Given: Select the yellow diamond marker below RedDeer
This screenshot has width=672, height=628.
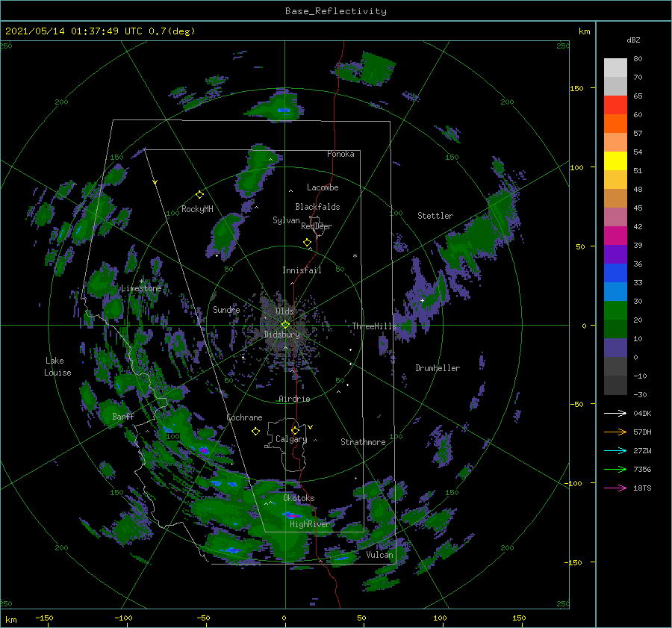Looking at the screenshot, I should coord(308,243).
